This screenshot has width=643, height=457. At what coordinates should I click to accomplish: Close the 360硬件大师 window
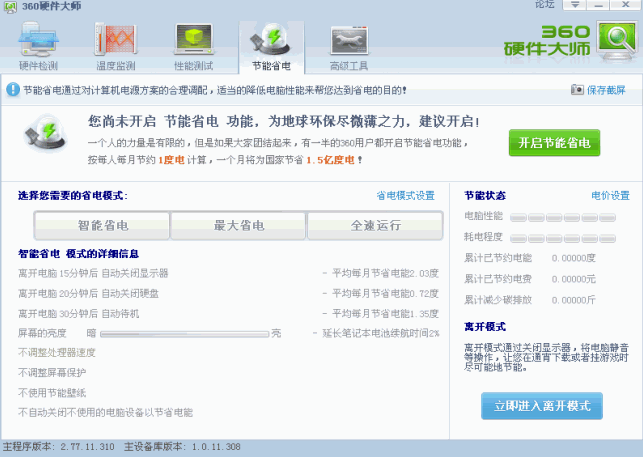[x=625, y=5]
